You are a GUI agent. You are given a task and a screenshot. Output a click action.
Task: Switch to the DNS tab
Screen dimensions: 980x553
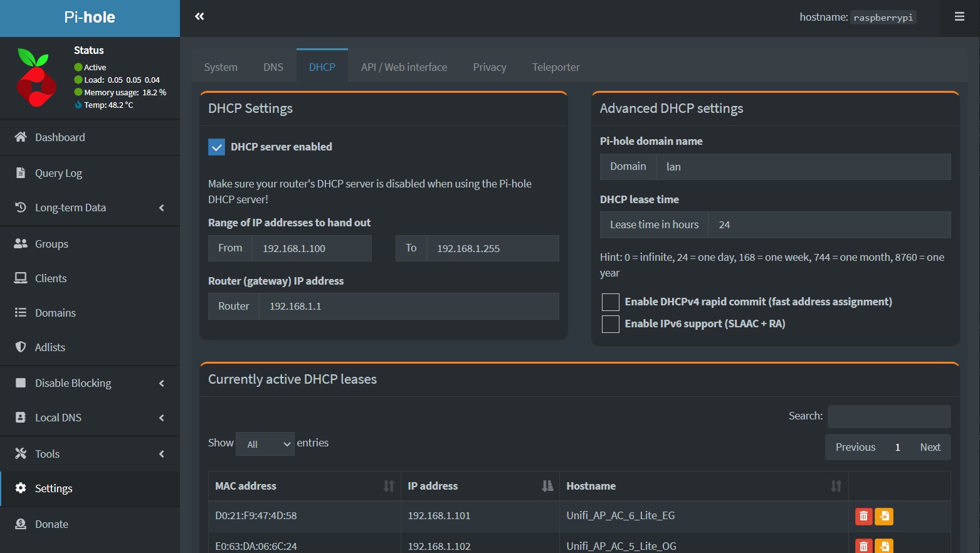tap(273, 66)
